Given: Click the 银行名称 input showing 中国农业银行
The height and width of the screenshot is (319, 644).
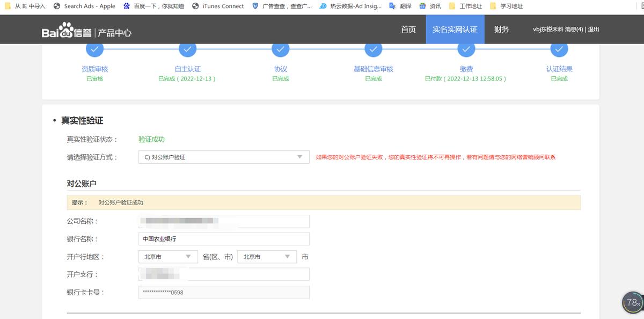Looking at the screenshot, I should 223,238.
